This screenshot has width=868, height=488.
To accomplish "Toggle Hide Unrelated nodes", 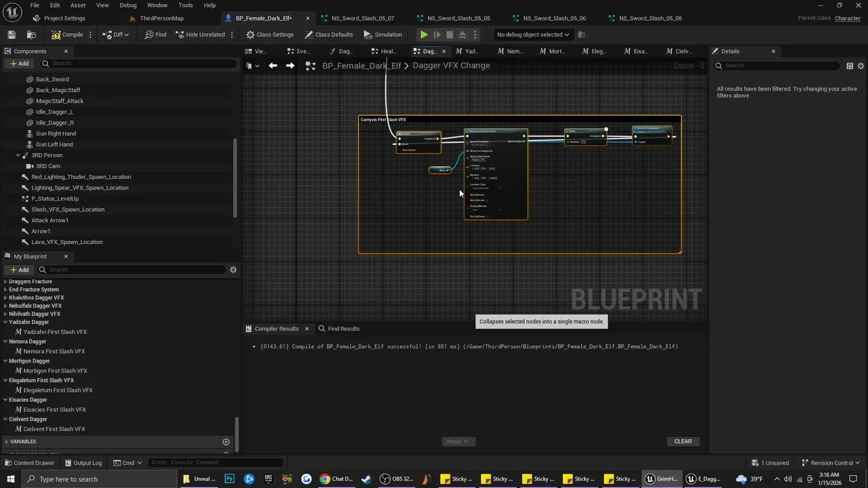I will pyautogui.click(x=200, y=35).
